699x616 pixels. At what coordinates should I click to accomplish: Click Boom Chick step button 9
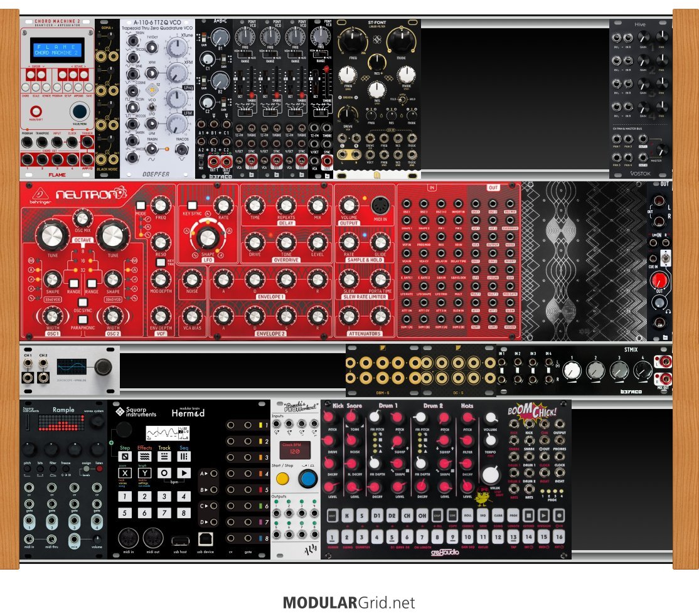[x=452, y=537]
